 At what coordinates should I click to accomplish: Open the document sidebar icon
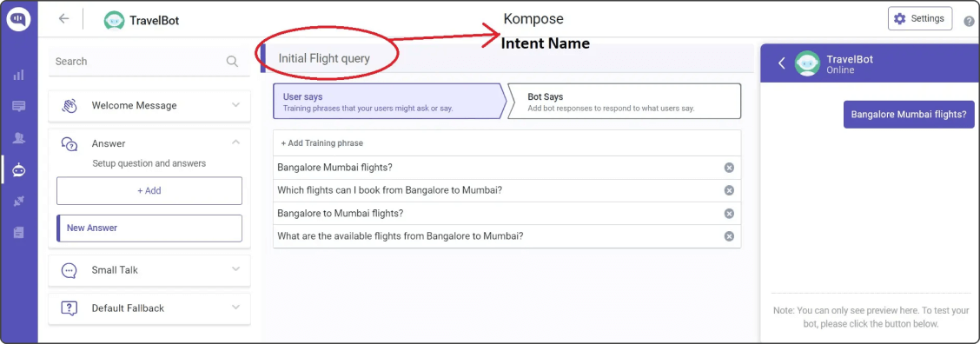[x=19, y=233]
